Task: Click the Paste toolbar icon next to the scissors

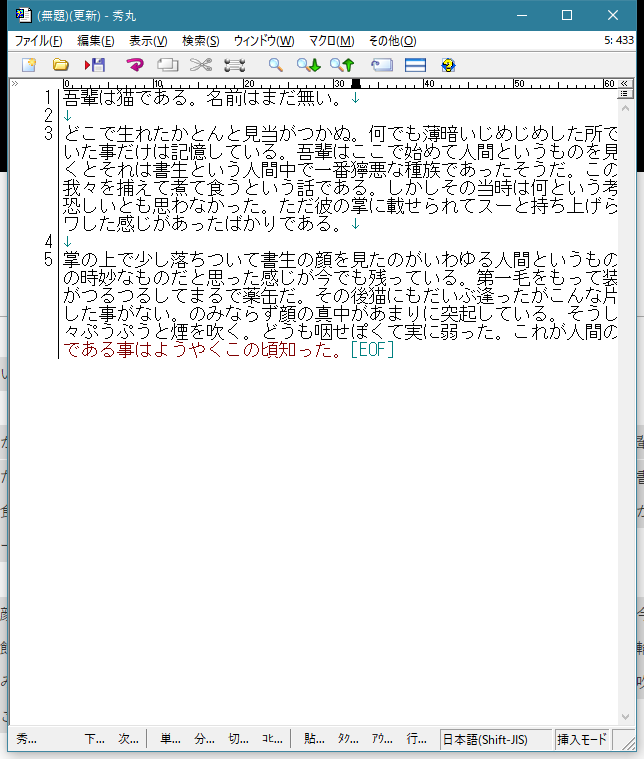Action: click(235, 65)
